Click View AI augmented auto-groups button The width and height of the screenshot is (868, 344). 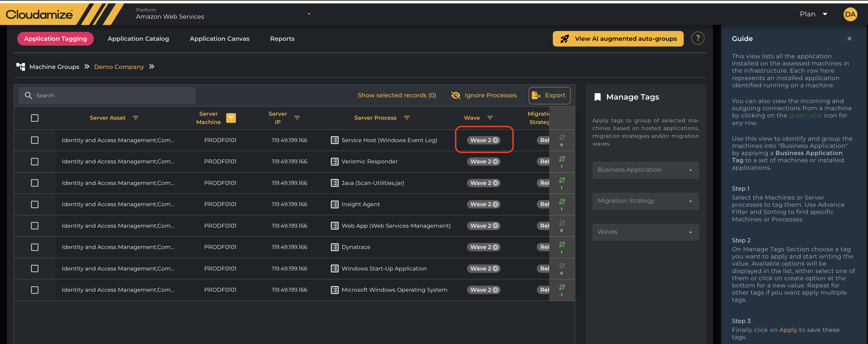618,39
